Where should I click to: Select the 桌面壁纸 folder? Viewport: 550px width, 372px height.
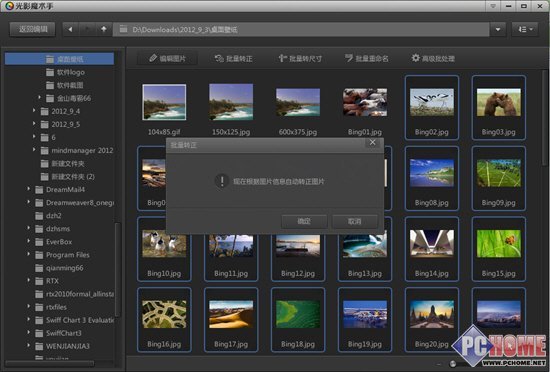point(59,59)
